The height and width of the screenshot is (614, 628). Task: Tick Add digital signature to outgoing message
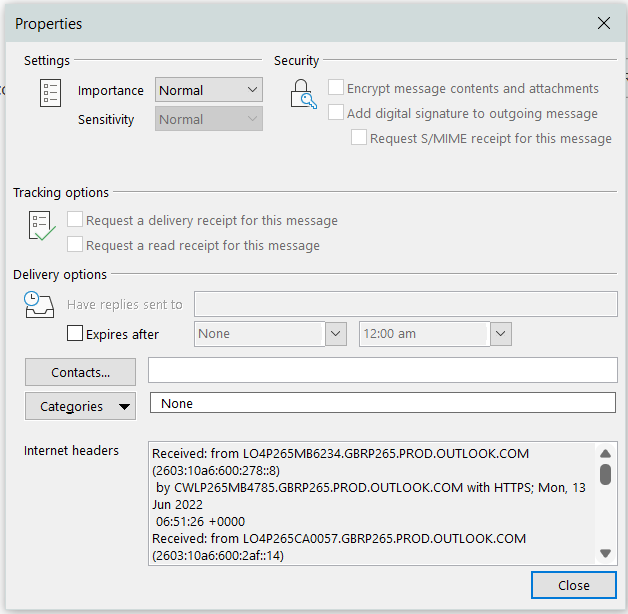pyautogui.click(x=336, y=113)
